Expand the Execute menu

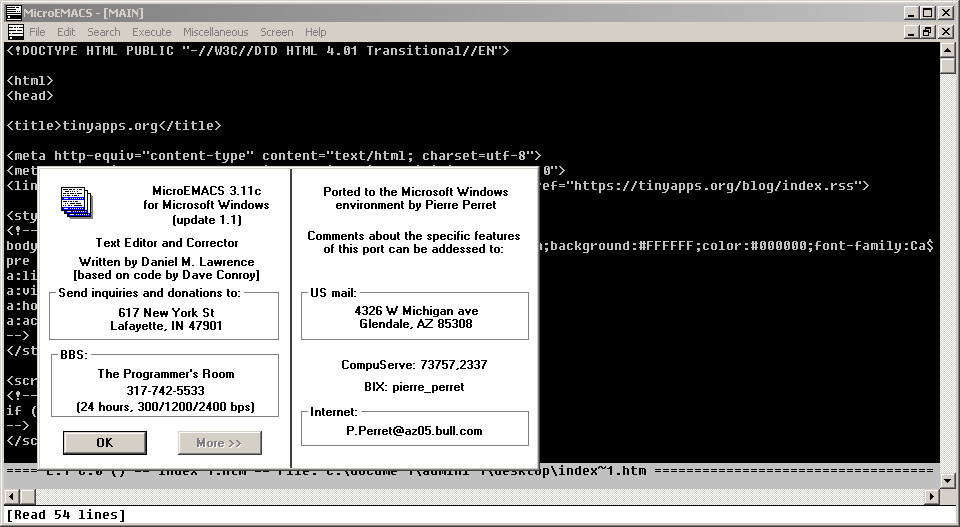(x=152, y=32)
